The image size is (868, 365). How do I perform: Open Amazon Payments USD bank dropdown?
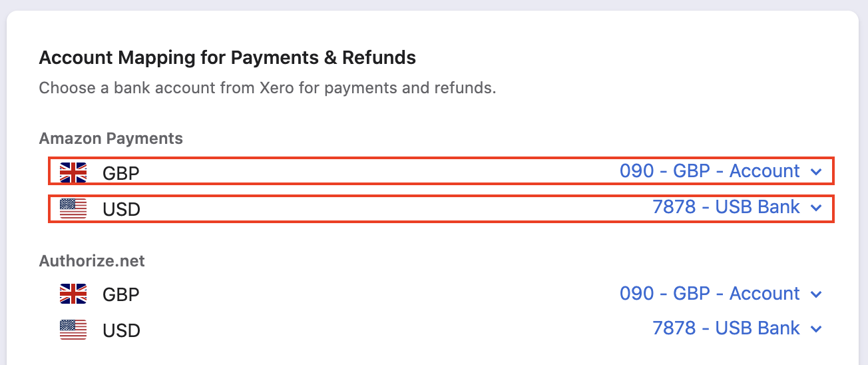click(x=726, y=207)
